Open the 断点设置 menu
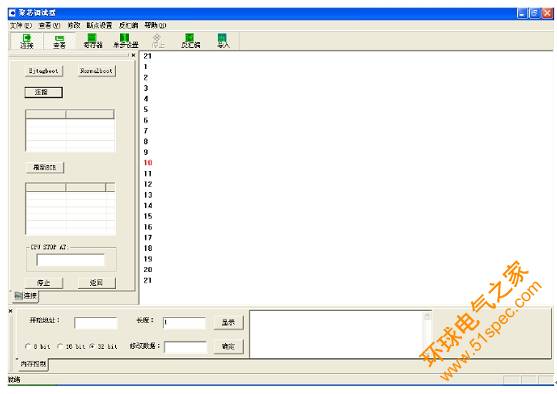 pyautogui.click(x=99, y=26)
